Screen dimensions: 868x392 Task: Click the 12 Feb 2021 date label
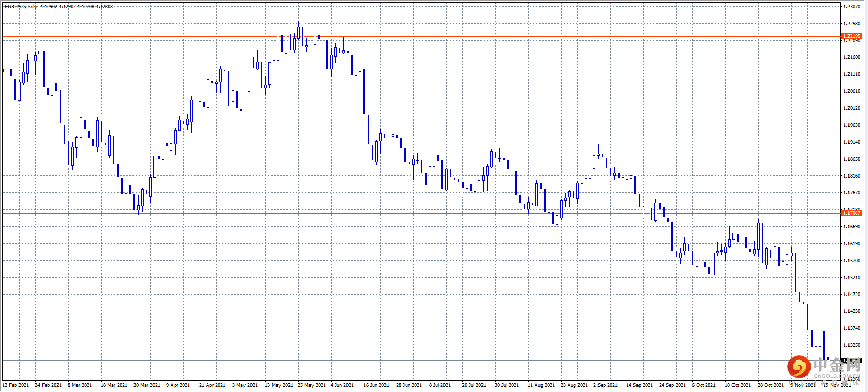(x=15, y=385)
